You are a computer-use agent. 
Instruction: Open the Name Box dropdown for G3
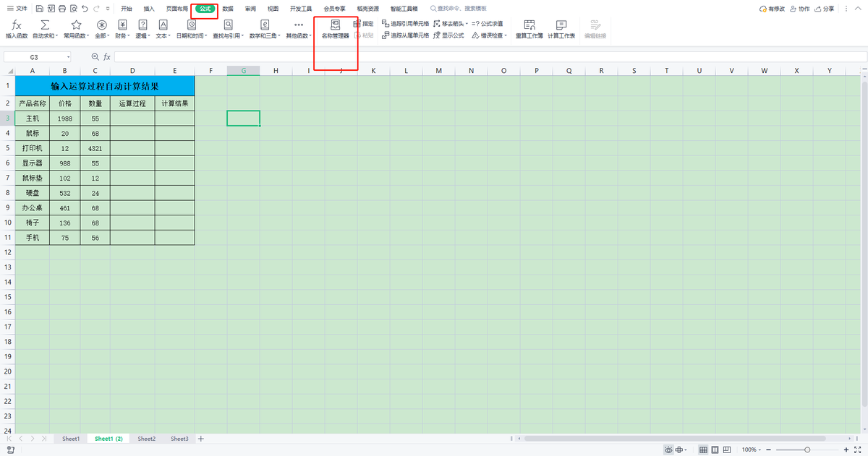coord(69,56)
